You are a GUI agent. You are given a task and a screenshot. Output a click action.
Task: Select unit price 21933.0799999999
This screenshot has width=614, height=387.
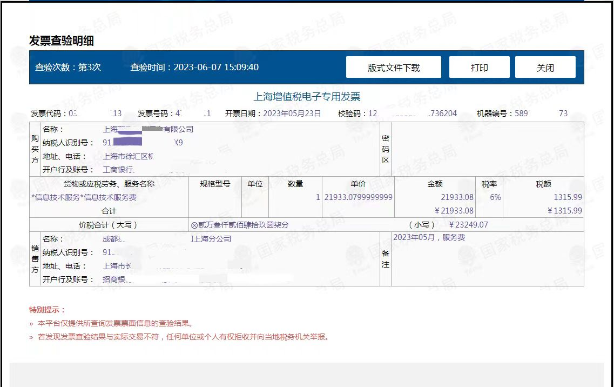(358, 197)
